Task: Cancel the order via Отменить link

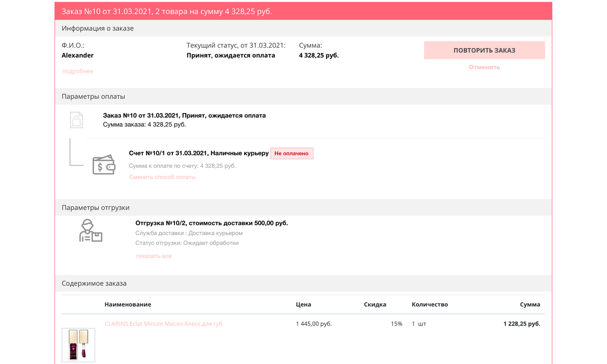Action: [x=484, y=67]
